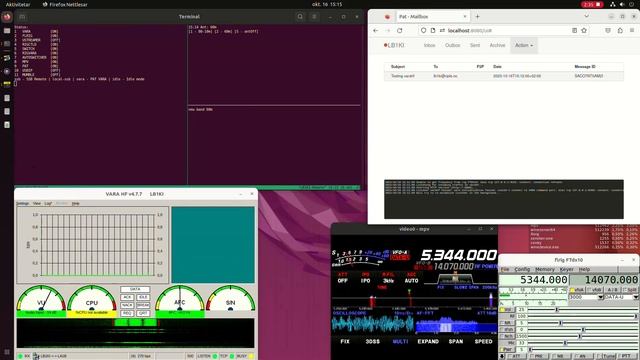Screen dimensions: 640x360
Task: Toggle the NR button in flrig
Action: 507,323
